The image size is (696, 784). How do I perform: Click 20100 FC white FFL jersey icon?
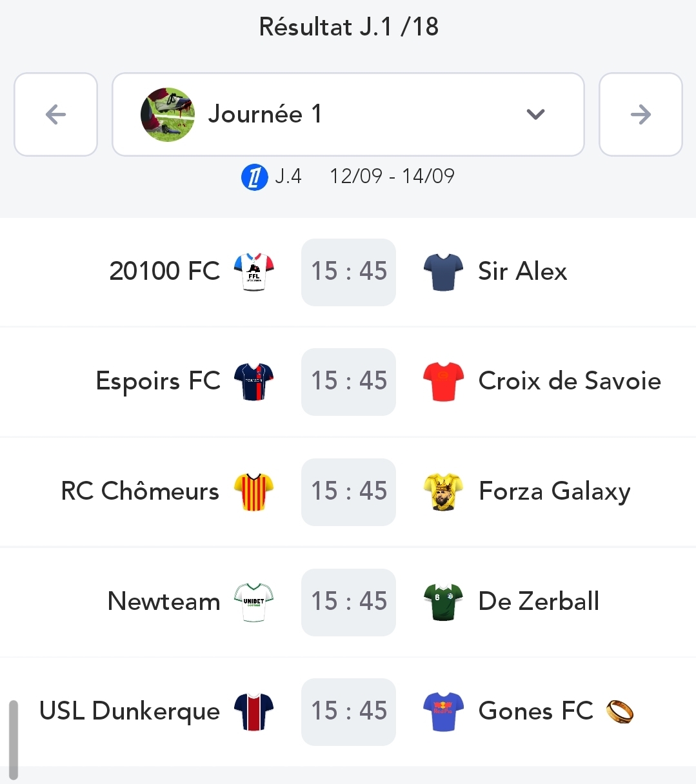(x=254, y=271)
